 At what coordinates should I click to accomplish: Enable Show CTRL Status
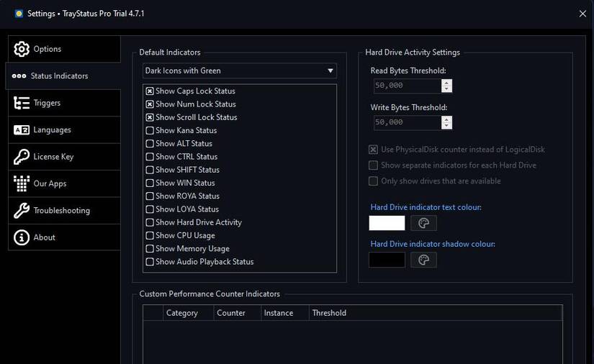pos(150,157)
